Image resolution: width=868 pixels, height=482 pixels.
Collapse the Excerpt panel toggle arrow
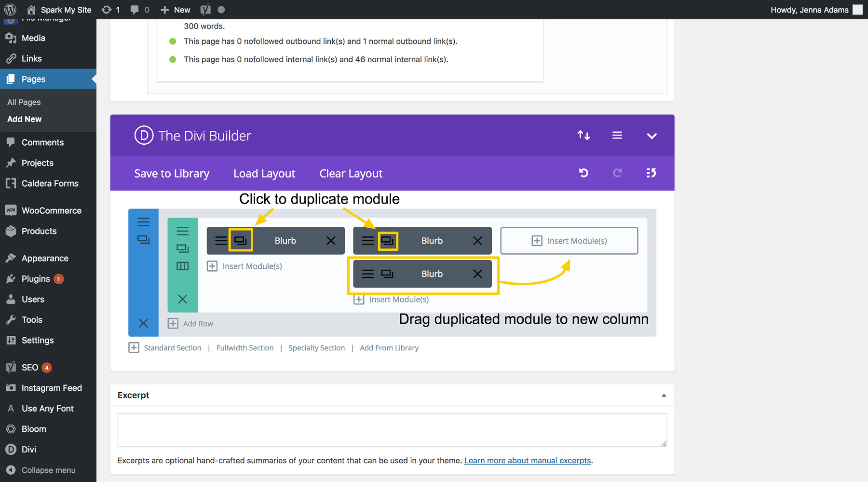click(664, 395)
